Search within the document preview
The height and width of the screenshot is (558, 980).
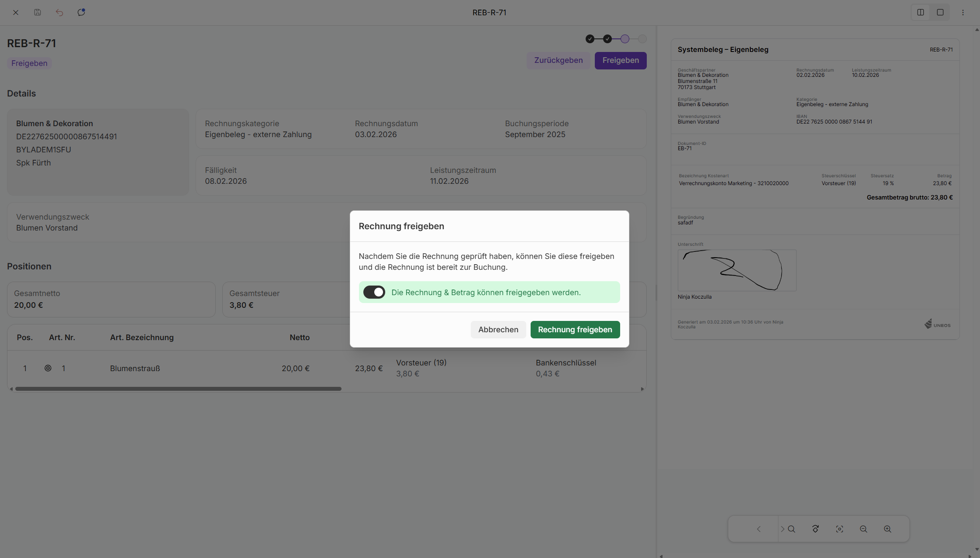pos(791,529)
